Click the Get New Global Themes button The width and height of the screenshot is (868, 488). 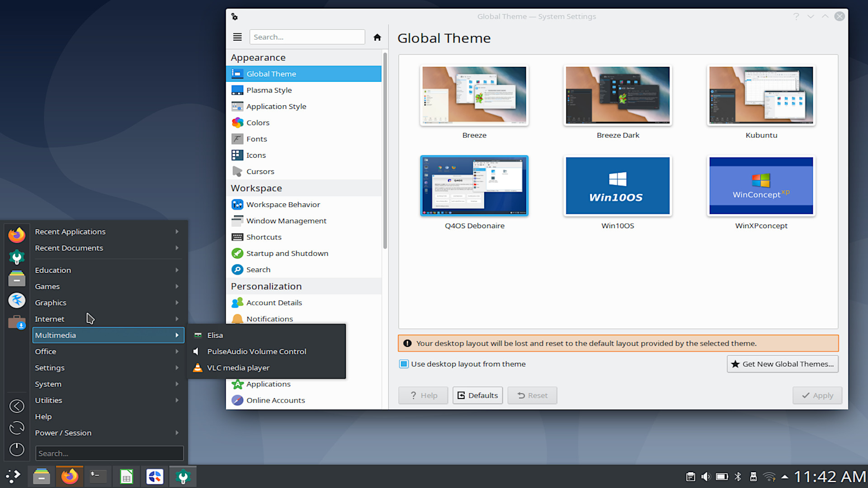point(782,364)
